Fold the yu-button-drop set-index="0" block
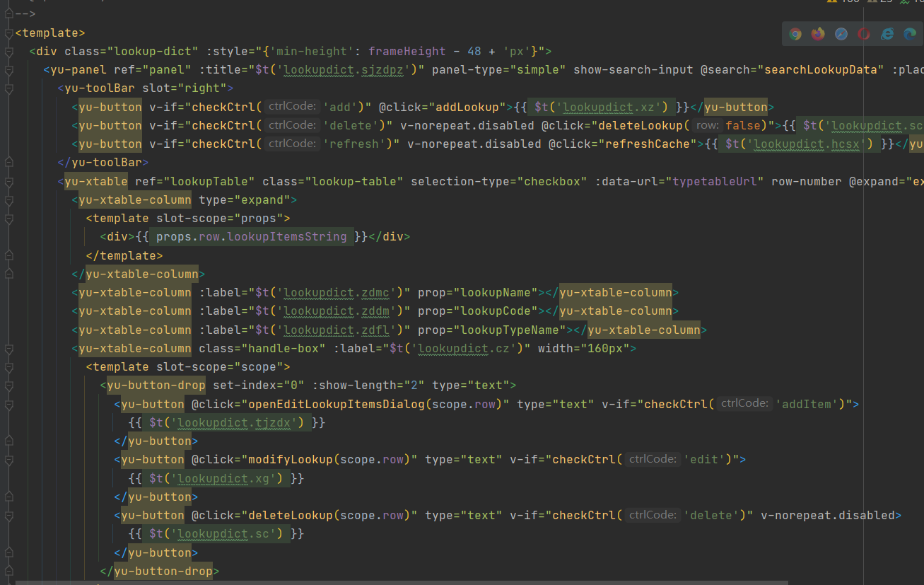Image resolution: width=924 pixels, height=585 pixels. [x=8, y=386]
